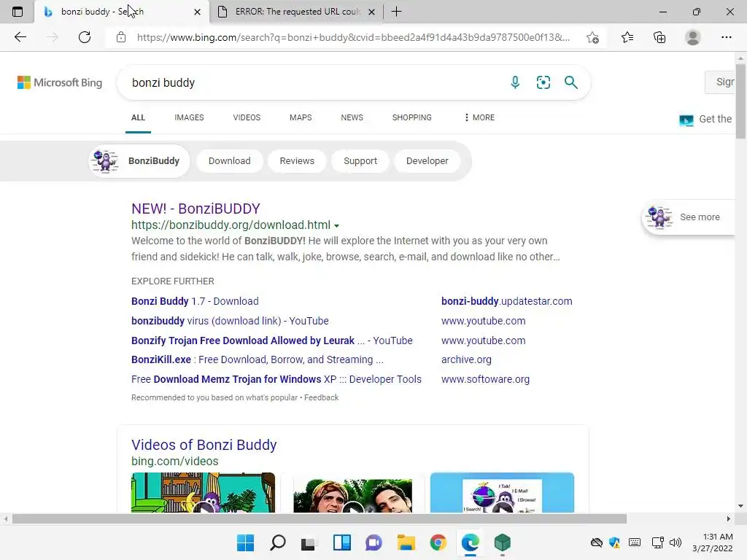Reload the page with the Refresh icon
This screenshot has height=560, width=747.
point(85,37)
